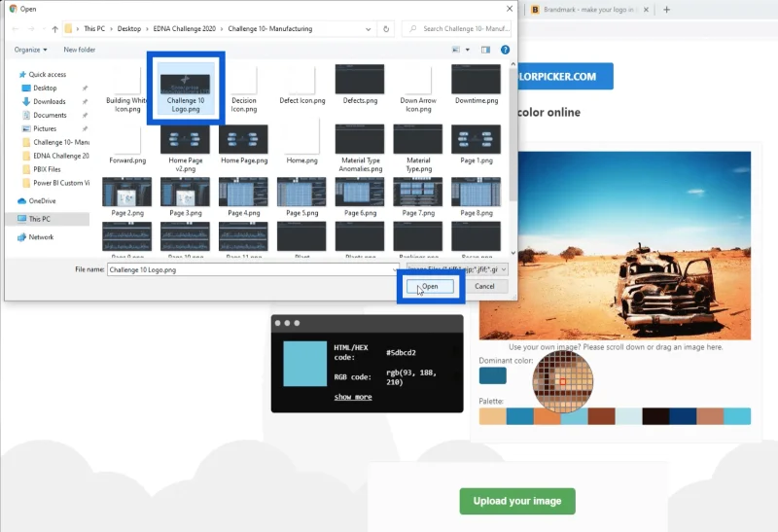This screenshot has height=532, width=778.
Task: Expand the Organize dropdown menu
Action: tap(31, 50)
